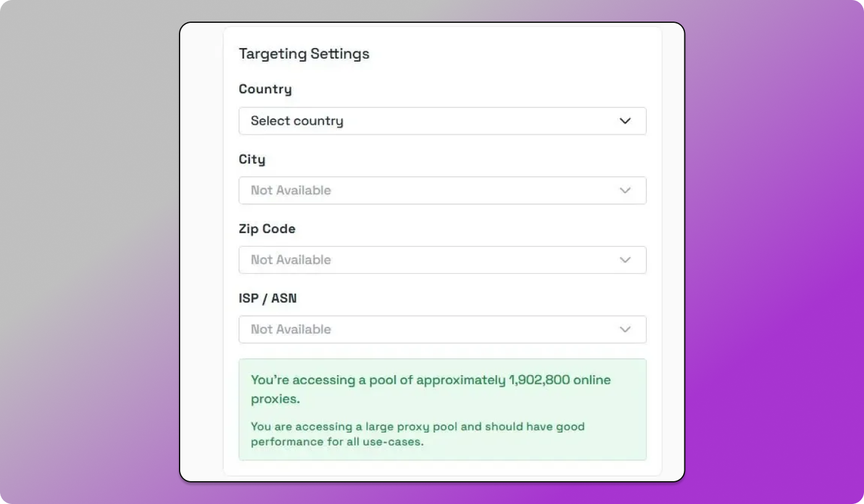Click the City field label
Image resolution: width=864 pixels, height=504 pixels.
[252, 159]
